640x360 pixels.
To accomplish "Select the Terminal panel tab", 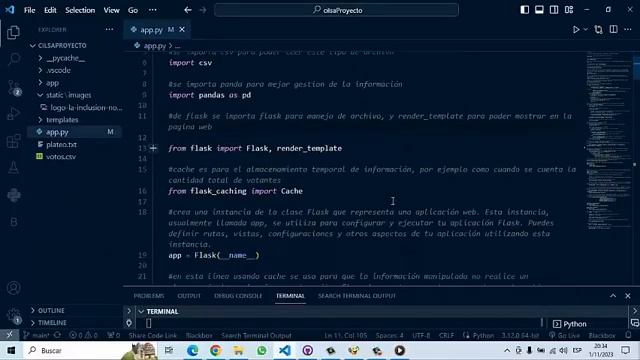I will [x=290, y=296].
